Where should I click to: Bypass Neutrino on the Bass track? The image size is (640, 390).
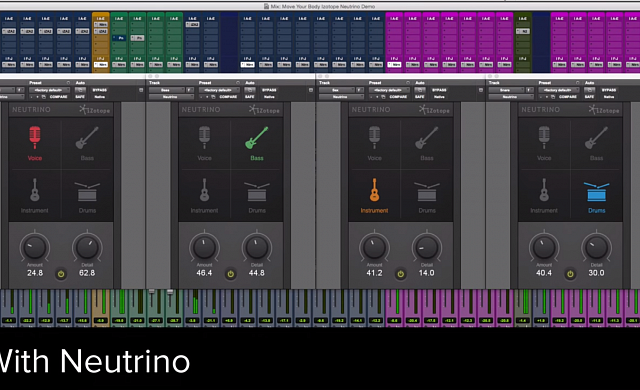click(x=269, y=90)
